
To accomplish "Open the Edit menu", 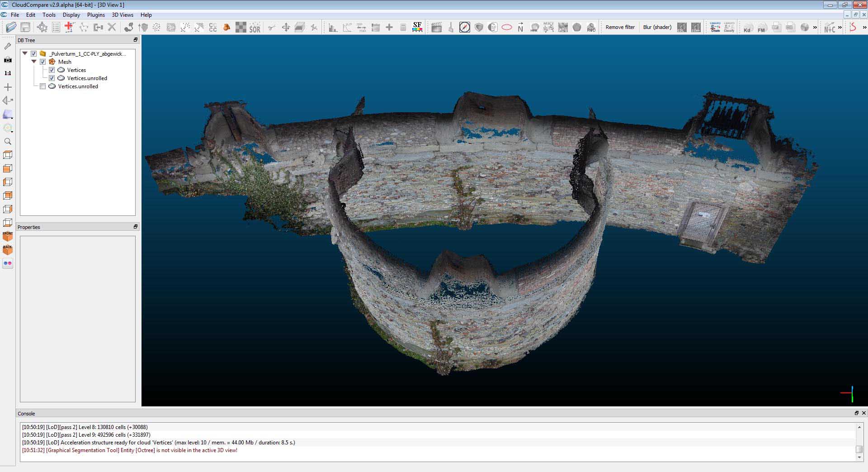I will 31,15.
